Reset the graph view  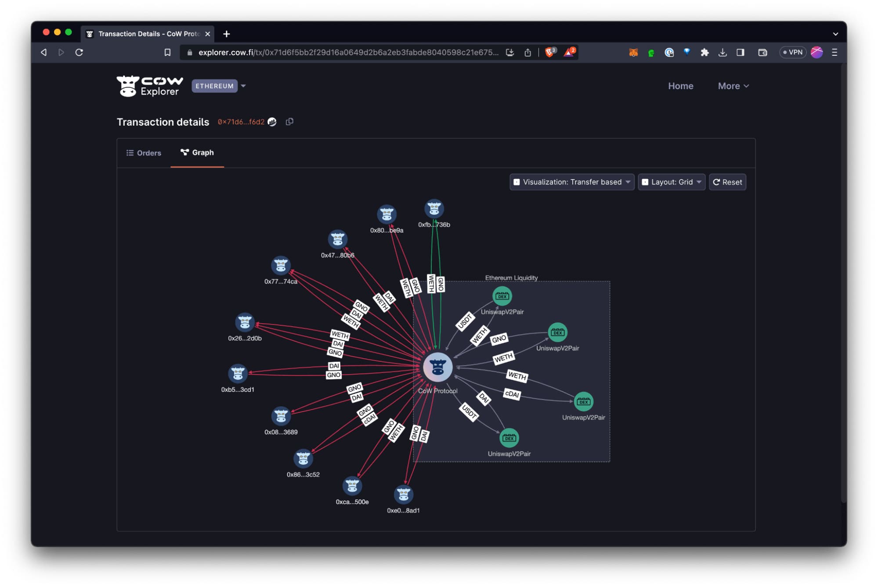pos(727,182)
